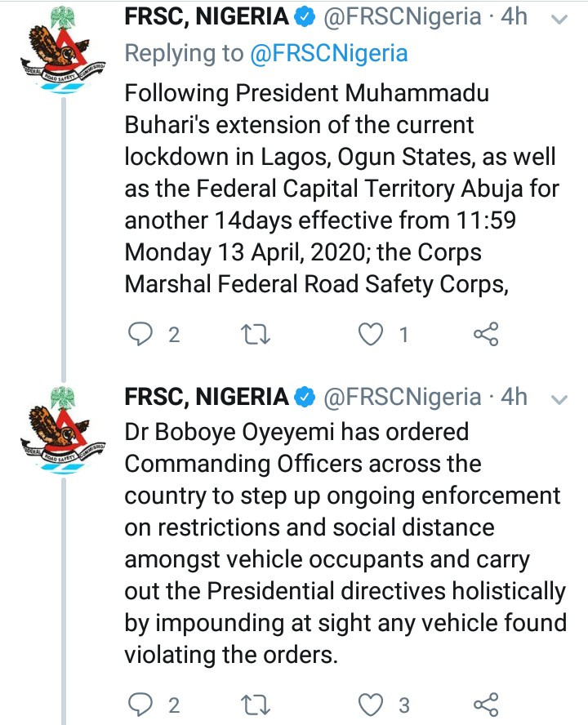Screen dimensions: 588x725
Task: Like the Dr Boboye Oyeyemi tweet
Action: pos(371,705)
